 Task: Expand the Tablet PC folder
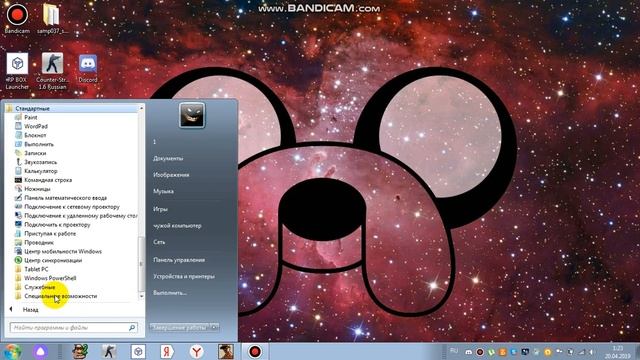coord(36,269)
